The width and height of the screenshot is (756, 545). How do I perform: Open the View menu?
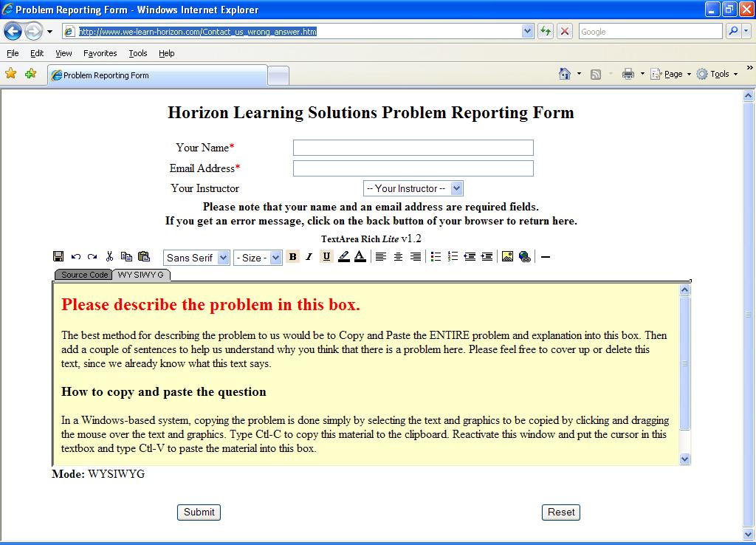63,53
